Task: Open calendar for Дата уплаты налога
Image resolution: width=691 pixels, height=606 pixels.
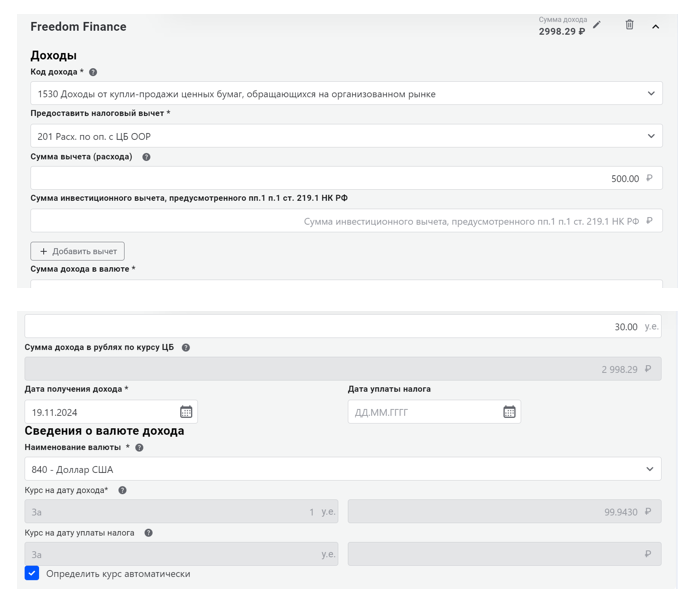Action: tap(509, 412)
